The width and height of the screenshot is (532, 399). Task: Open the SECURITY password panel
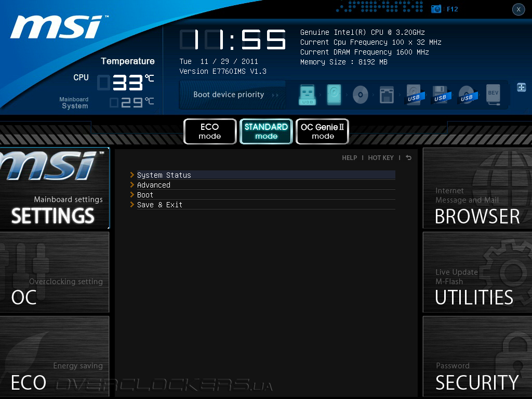point(477,356)
